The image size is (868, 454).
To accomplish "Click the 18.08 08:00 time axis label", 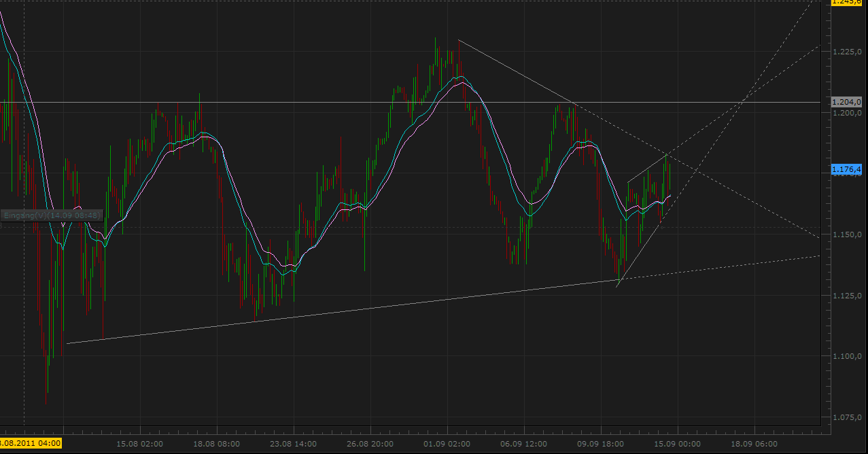I will [x=216, y=444].
